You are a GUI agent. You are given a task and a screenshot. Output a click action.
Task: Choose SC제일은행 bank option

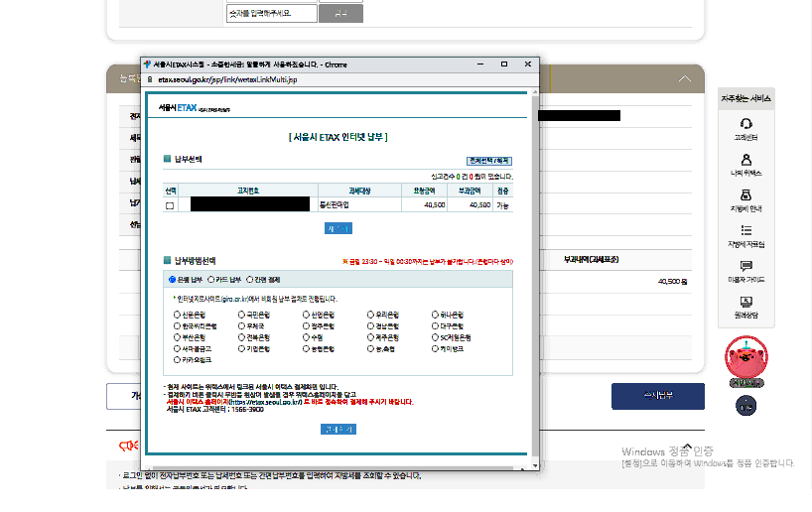tap(435, 337)
